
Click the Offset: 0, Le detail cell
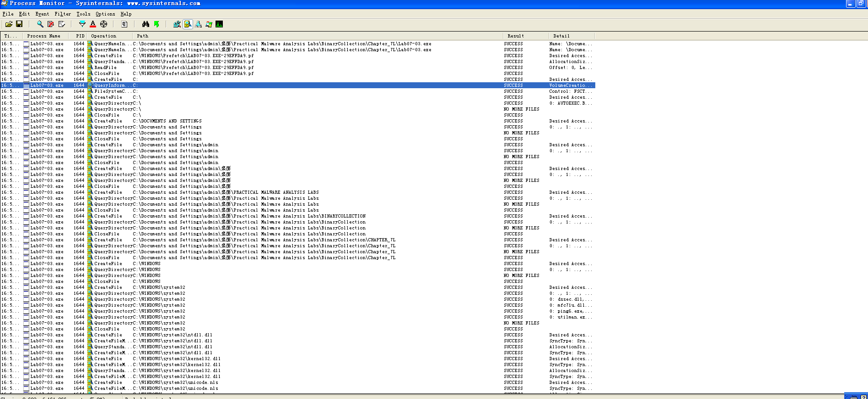(571, 68)
